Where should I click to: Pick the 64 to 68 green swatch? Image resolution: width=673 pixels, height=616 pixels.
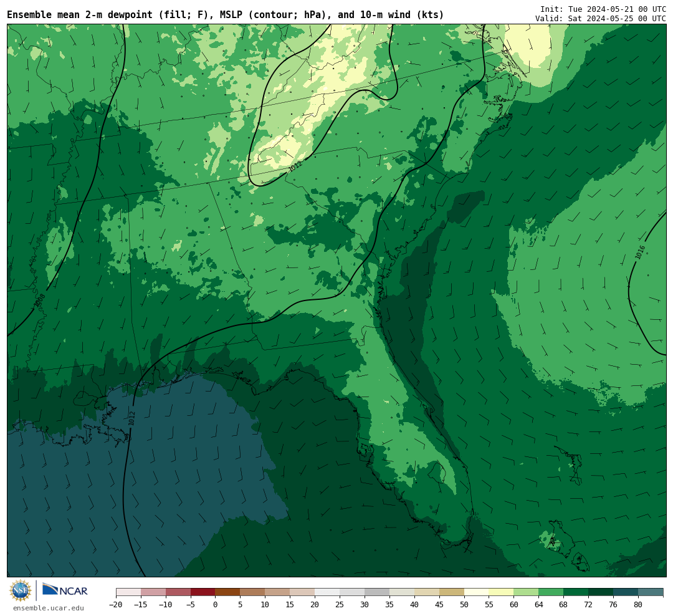(551, 592)
